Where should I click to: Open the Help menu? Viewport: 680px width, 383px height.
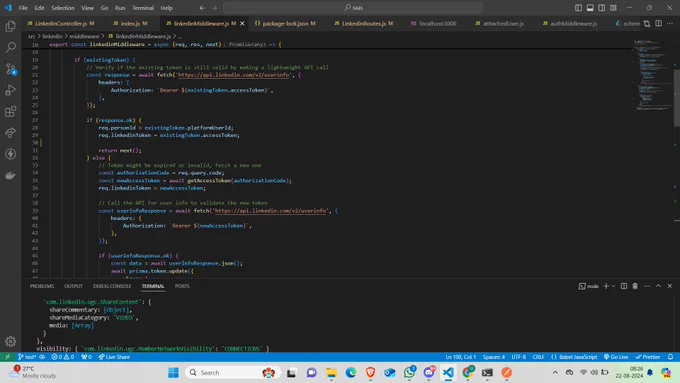click(167, 8)
